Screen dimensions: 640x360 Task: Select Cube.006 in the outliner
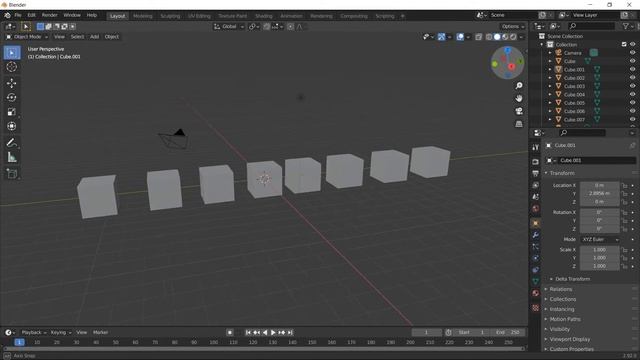click(x=574, y=111)
